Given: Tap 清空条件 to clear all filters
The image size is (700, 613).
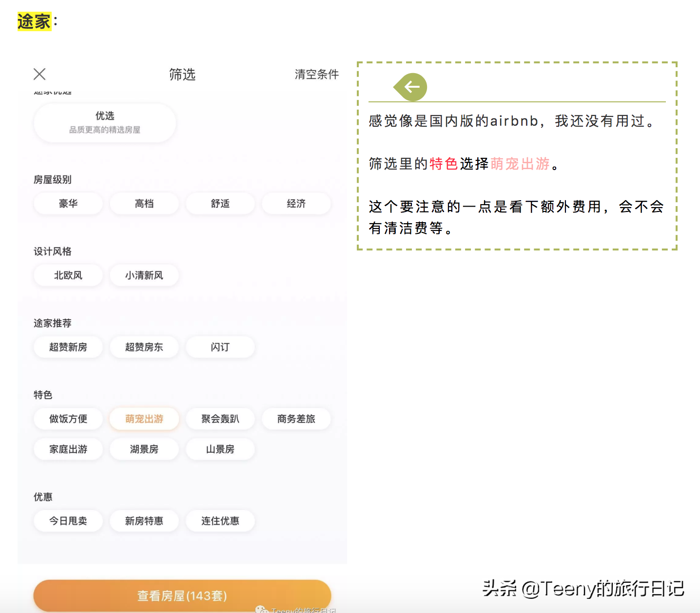Looking at the screenshot, I should coord(316,74).
